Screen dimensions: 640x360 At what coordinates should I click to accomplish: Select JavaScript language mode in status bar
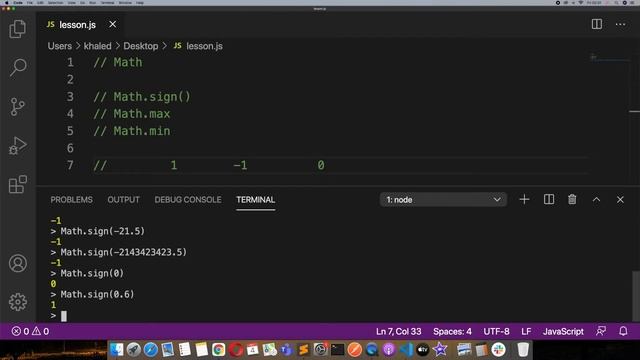click(x=563, y=331)
